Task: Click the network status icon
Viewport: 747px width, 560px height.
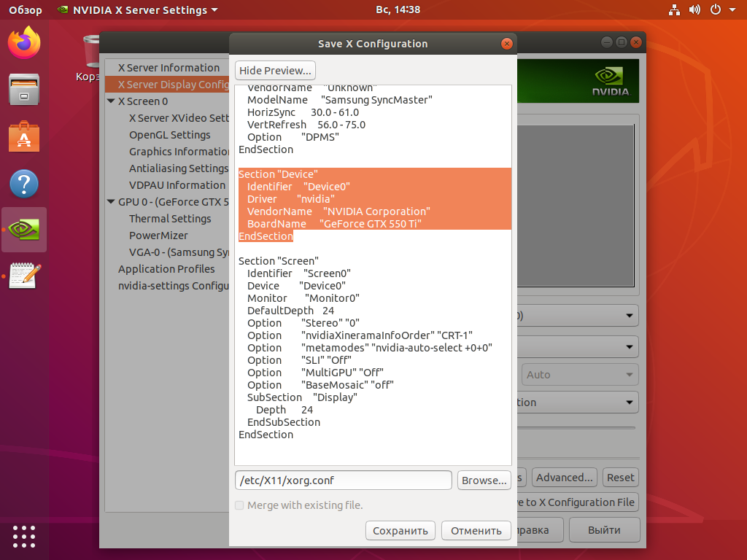Action: (674, 9)
